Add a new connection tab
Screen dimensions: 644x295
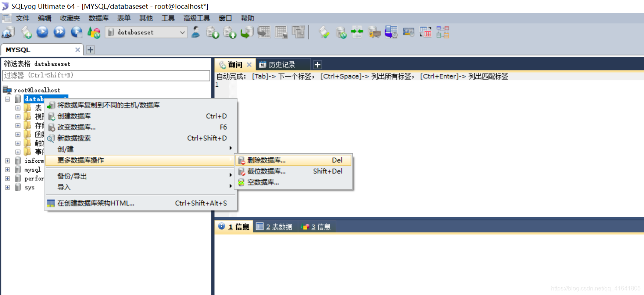click(x=90, y=50)
